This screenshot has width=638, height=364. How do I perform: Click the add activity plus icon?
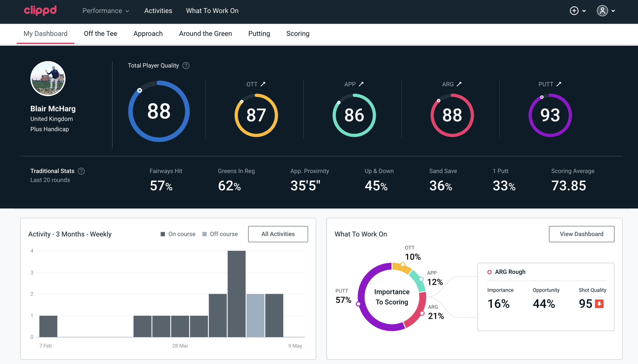pos(574,11)
